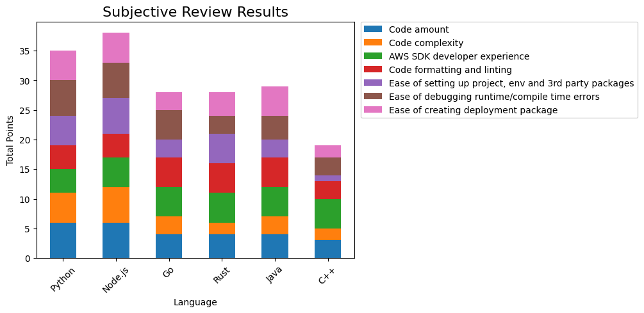Click C++ pink deployment segment

pos(327,151)
